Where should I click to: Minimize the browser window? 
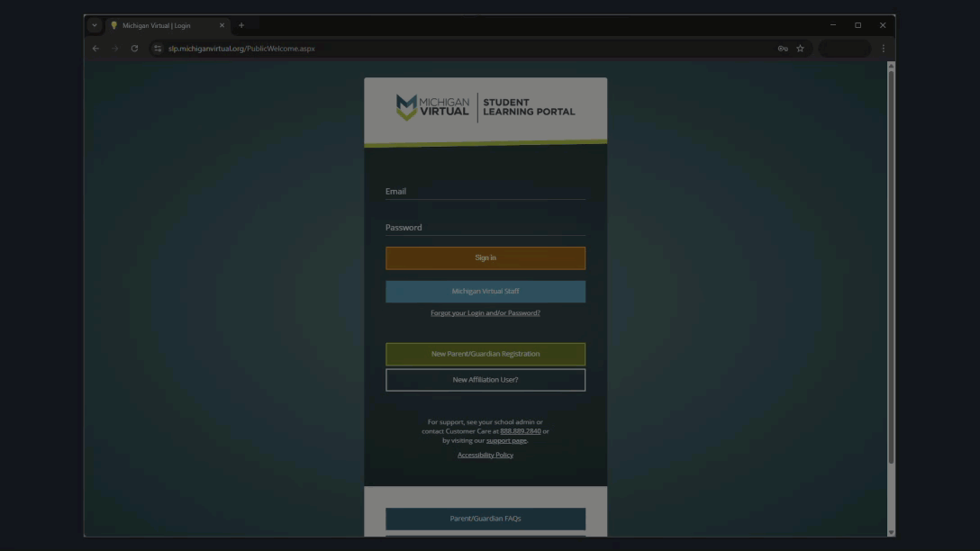pyautogui.click(x=832, y=25)
